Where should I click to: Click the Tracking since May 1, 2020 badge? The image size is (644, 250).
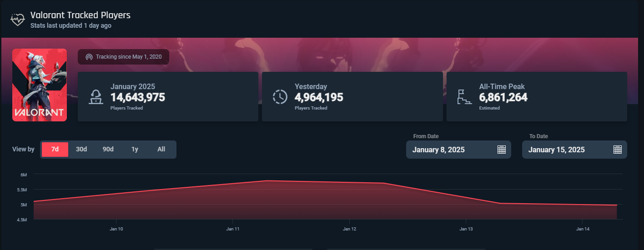pyautogui.click(x=123, y=57)
